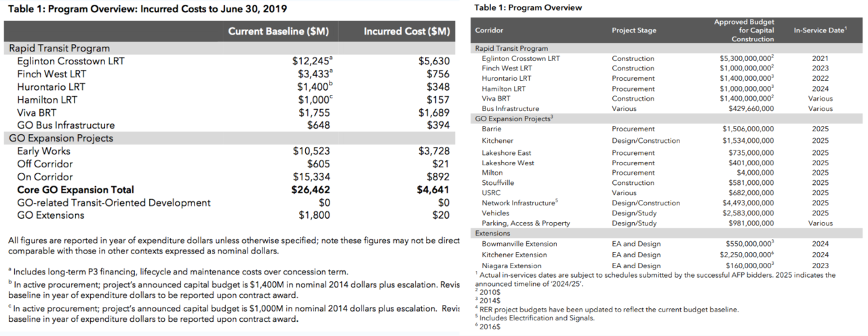Click the 'GO Extensions' row label

point(51,215)
